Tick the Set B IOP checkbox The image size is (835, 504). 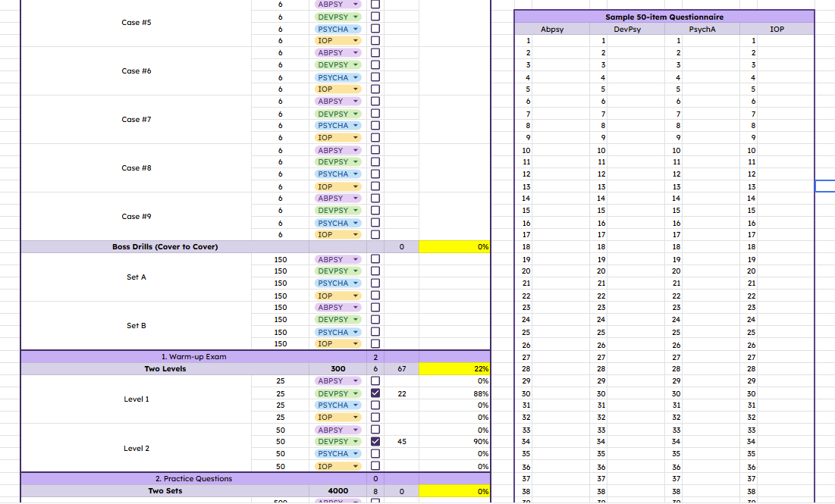click(375, 344)
